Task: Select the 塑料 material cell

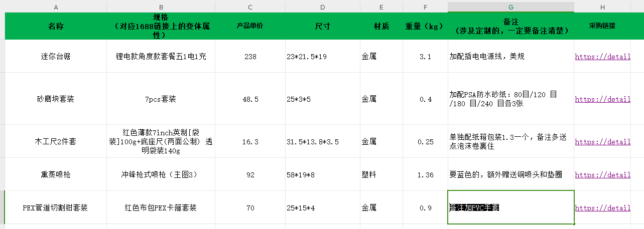Action: (381, 175)
